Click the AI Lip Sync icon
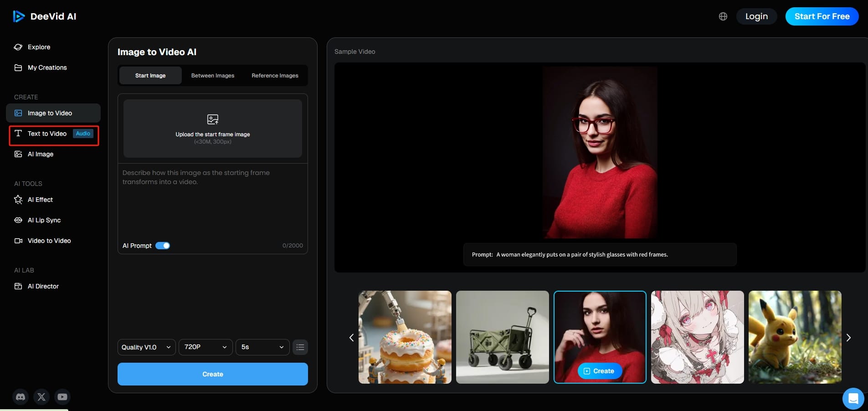The height and width of the screenshot is (411, 868). click(18, 220)
